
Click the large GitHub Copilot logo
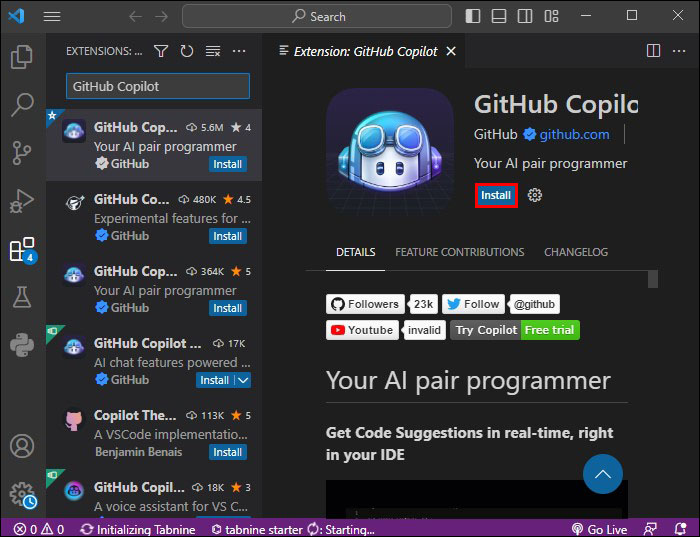tap(390, 152)
